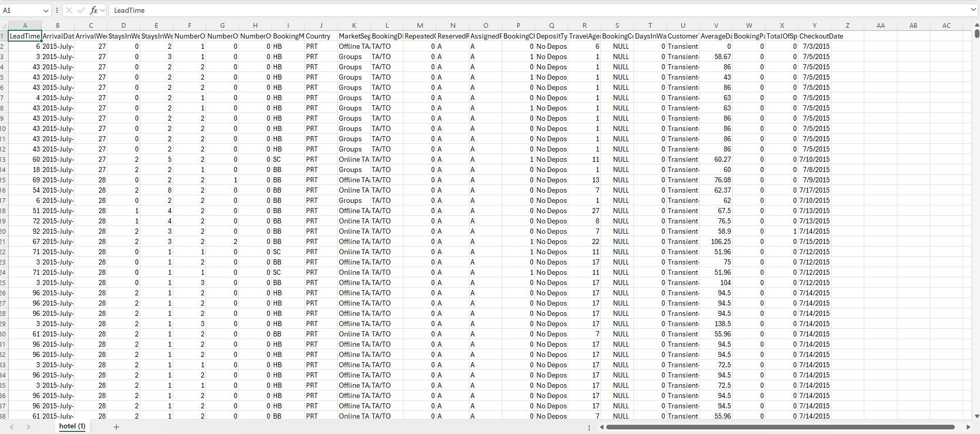Image resolution: width=980 pixels, height=434 pixels.
Task: Click cell with date 7/15/2015
Action: (814, 241)
